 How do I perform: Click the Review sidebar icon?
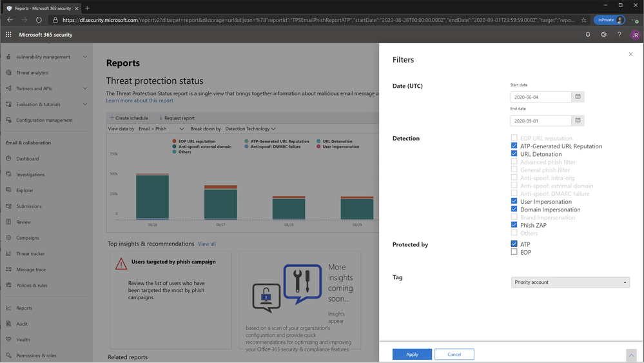[x=8, y=222]
